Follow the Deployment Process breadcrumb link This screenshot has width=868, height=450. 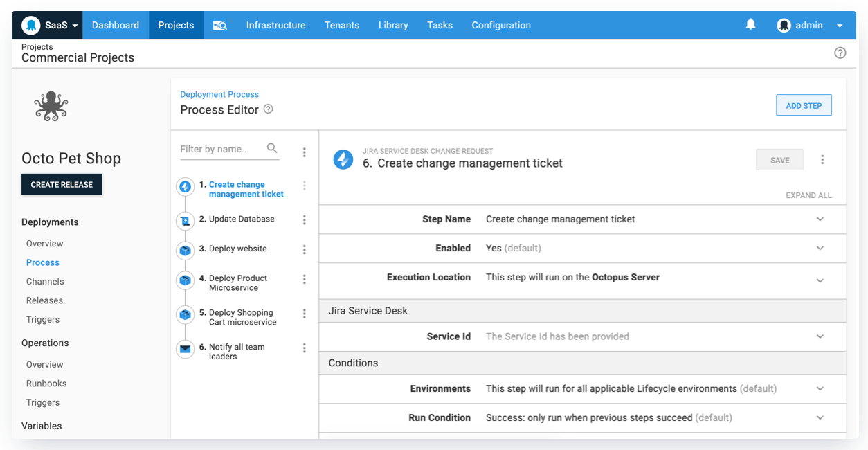click(x=219, y=94)
